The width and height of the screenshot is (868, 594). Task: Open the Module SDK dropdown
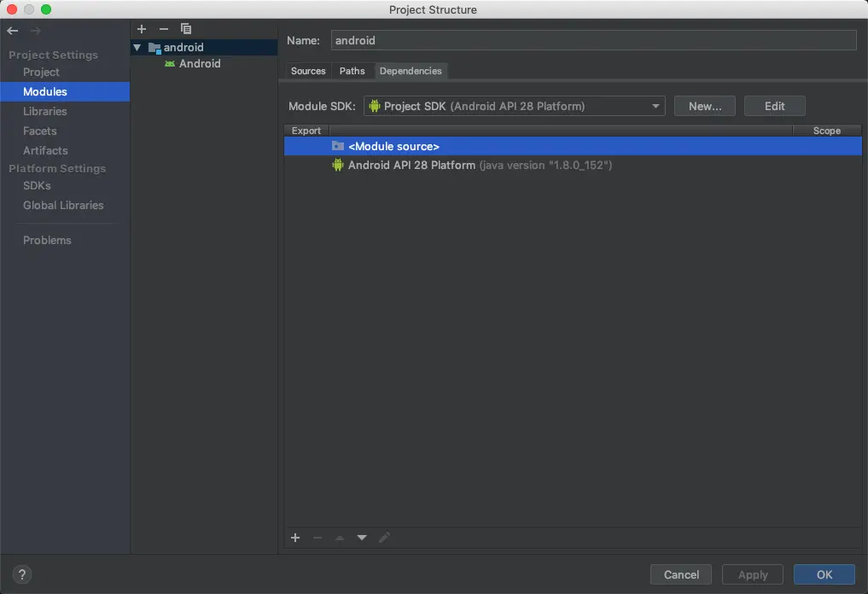tap(515, 107)
